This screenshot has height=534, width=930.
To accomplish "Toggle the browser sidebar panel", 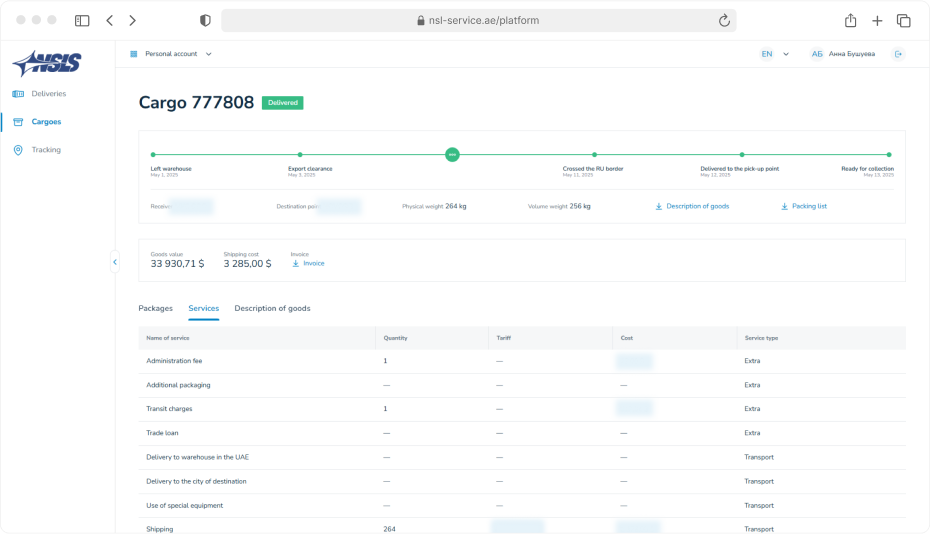I will tap(82, 20).
